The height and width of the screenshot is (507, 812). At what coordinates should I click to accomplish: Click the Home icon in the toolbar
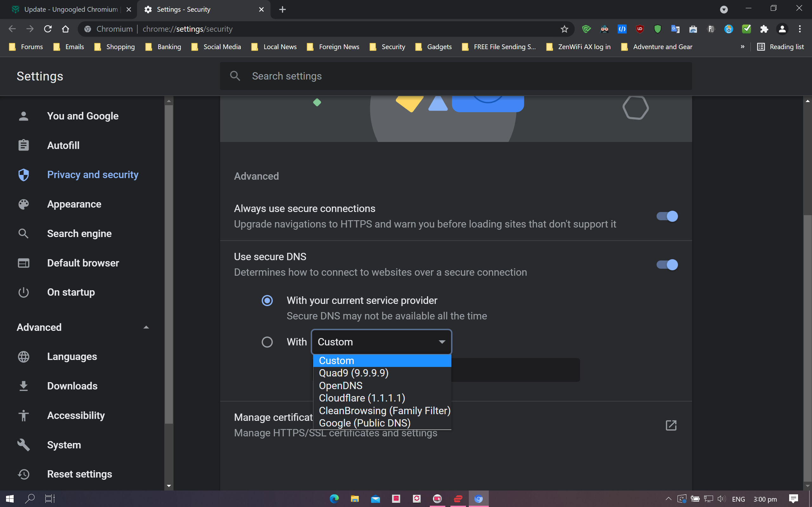pyautogui.click(x=65, y=29)
